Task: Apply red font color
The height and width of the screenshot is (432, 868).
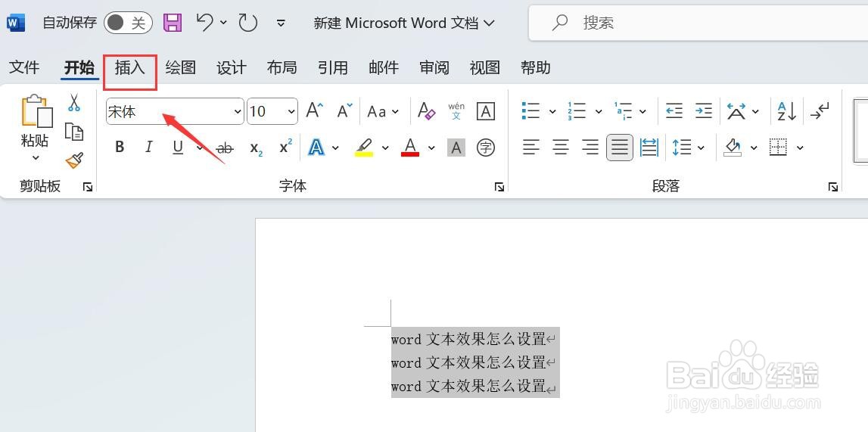Action: pos(409,147)
